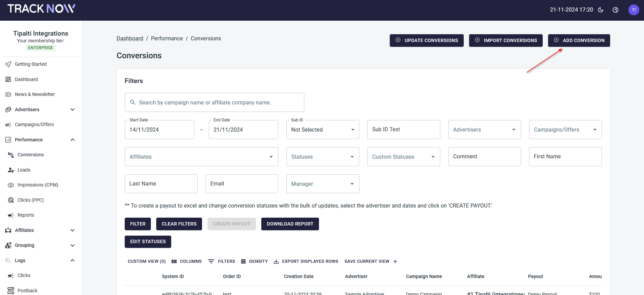Toggle dark mode moon icon
644x295 pixels.
(x=601, y=10)
